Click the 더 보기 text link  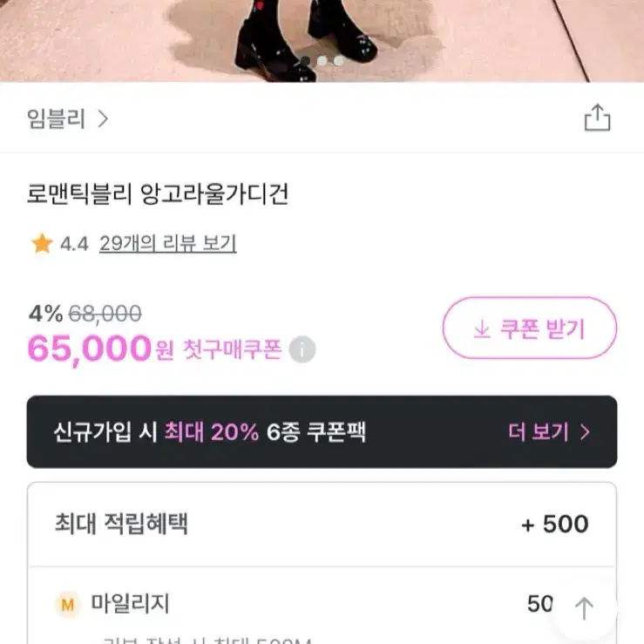coord(539,431)
